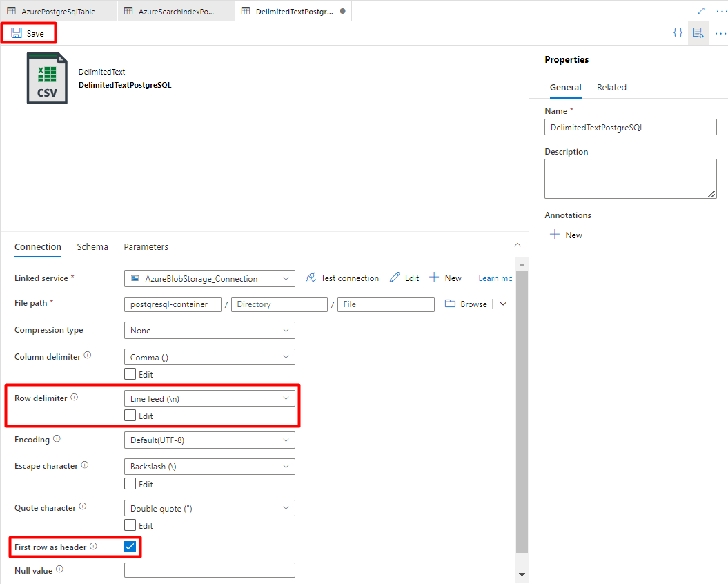Open the General tab in Properties
The height and width of the screenshot is (584, 728).
coord(566,88)
